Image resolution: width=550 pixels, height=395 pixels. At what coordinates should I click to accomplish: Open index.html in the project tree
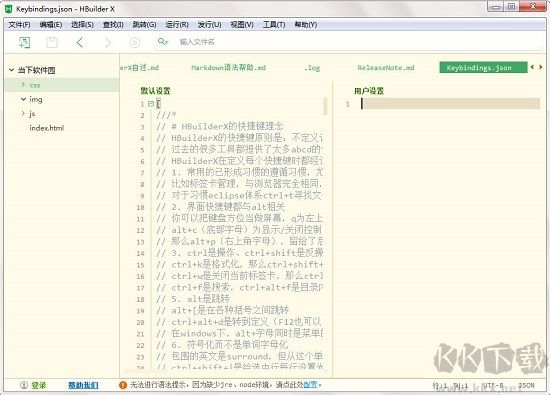click(x=47, y=128)
